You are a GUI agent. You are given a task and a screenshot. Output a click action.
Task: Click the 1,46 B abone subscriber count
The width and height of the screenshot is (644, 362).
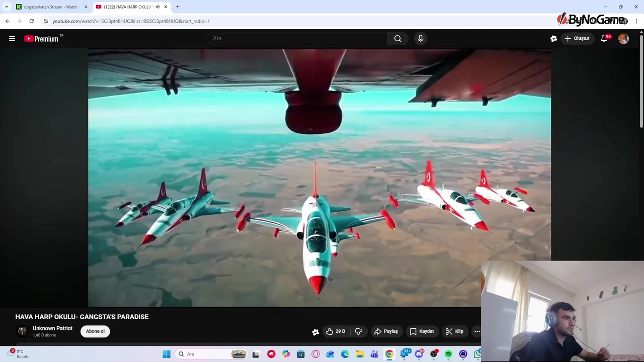point(44,335)
